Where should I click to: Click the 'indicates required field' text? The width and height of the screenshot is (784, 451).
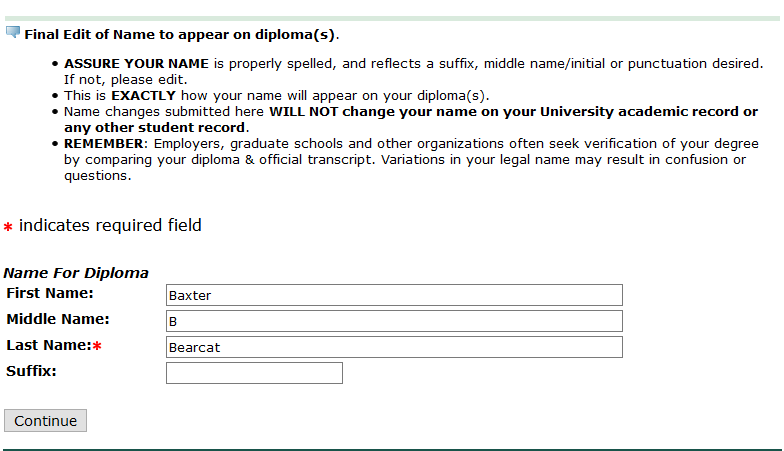pos(110,226)
